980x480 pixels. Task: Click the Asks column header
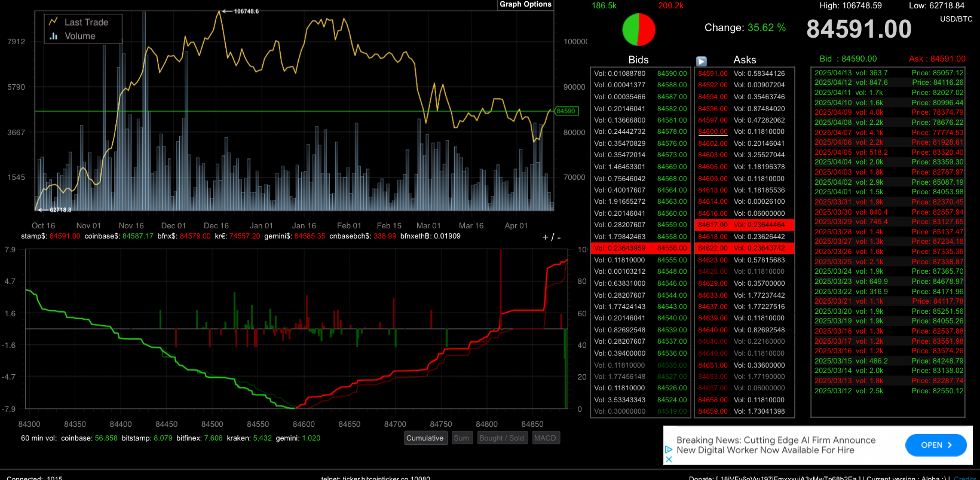point(745,60)
